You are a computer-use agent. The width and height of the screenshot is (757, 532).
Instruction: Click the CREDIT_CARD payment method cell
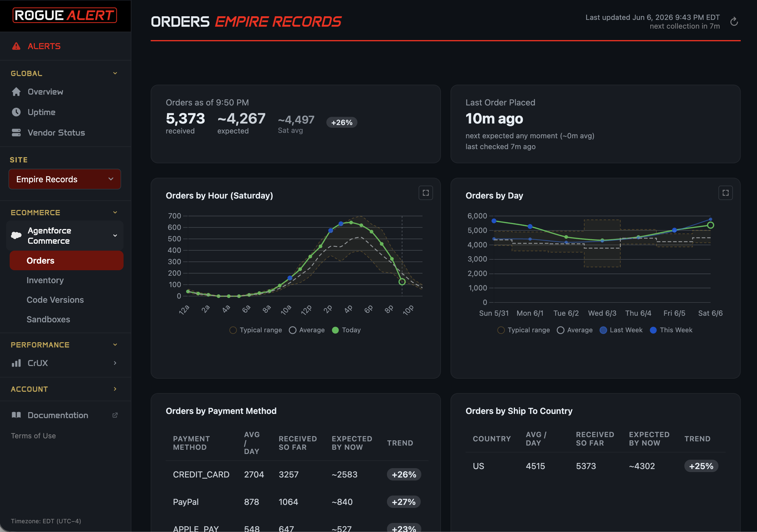coord(201,474)
